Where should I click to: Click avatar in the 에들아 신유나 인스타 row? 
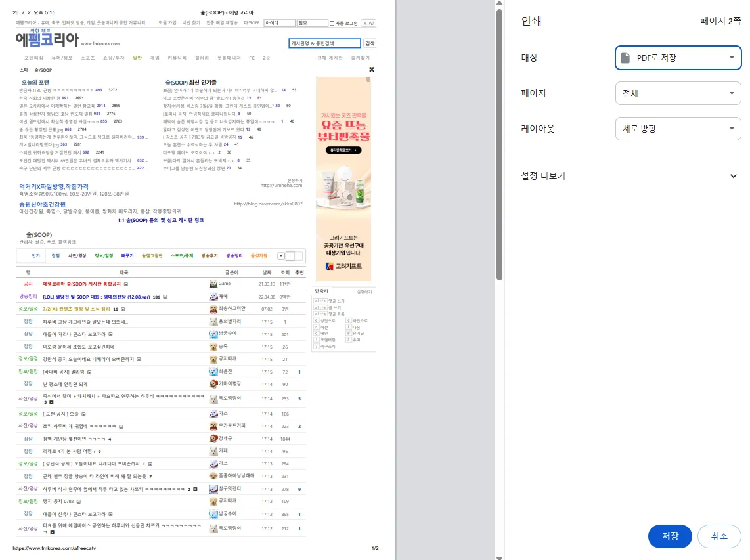click(x=213, y=514)
